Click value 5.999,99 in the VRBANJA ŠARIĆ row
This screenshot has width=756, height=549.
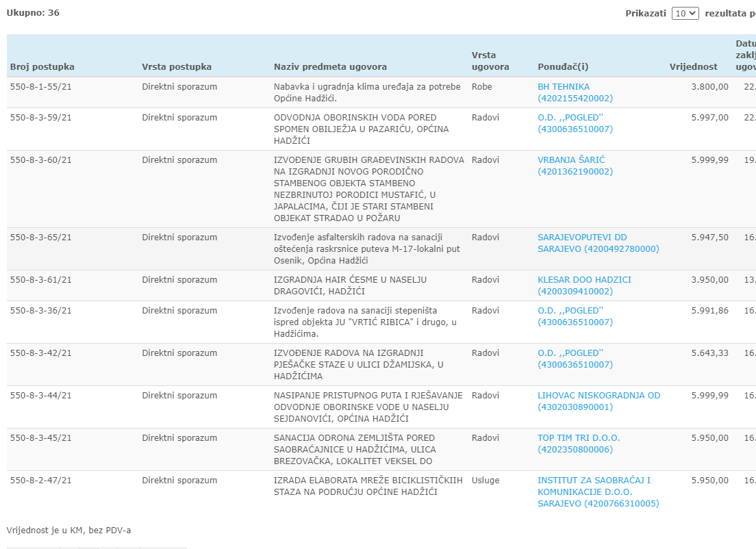[x=709, y=160]
